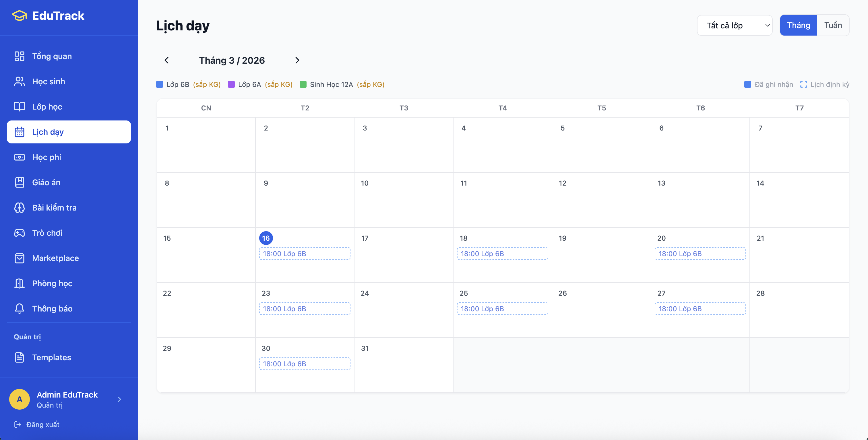
Task: Open the Học phí money icon
Action: click(19, 157)
